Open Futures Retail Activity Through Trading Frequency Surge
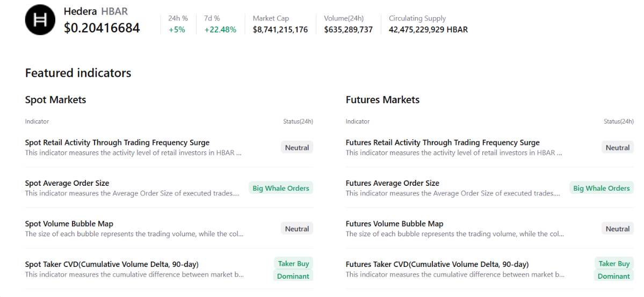Screen dimensions: 644x297 pyautogui.click(x=443, y=143)
